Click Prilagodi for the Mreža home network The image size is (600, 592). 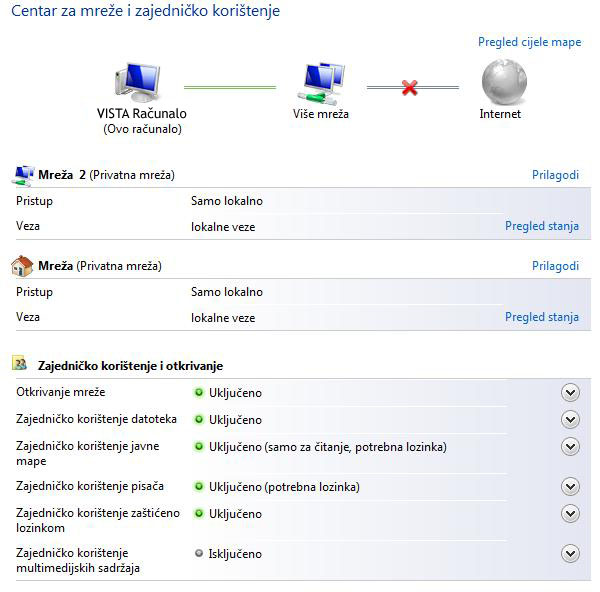(x=555, y=266)
